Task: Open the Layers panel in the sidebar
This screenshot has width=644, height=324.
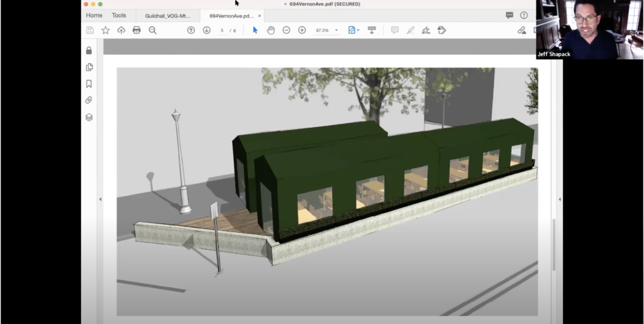Action: click(89, 117)
